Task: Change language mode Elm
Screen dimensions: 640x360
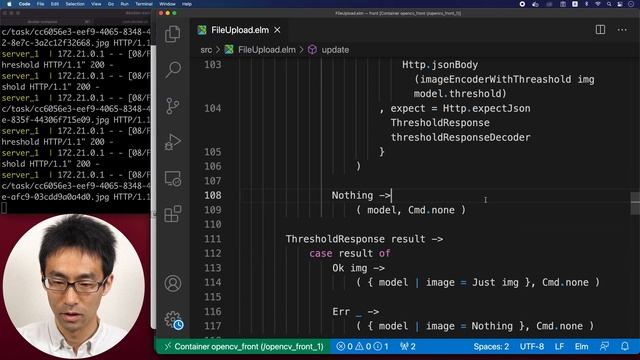Action: click(x=582, y=347)
